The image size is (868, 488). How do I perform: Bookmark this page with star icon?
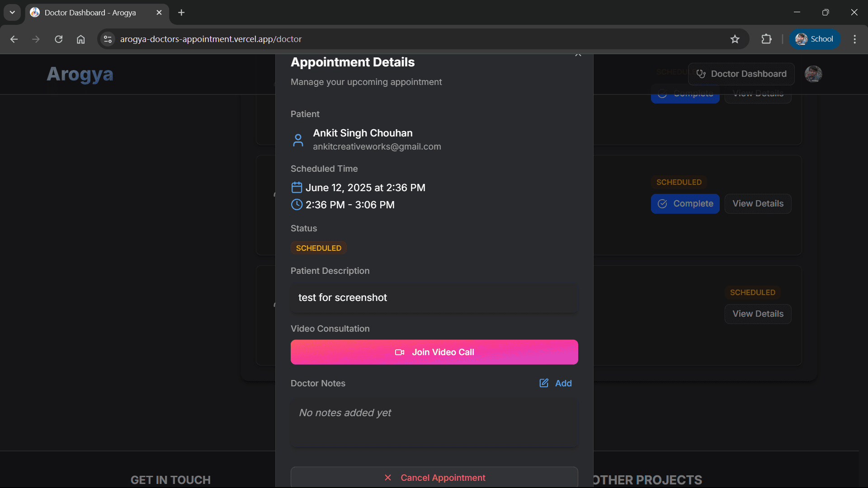(x=735, y=39)
